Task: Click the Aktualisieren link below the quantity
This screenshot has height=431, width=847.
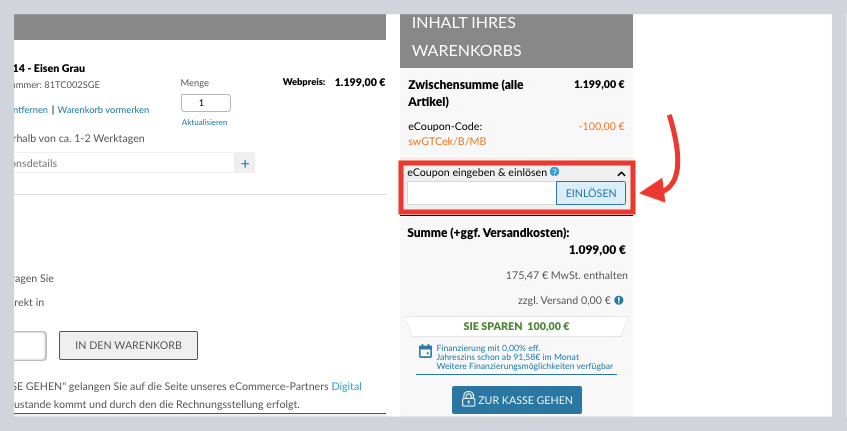Action: pyautogui.click(x=205, y=122)
